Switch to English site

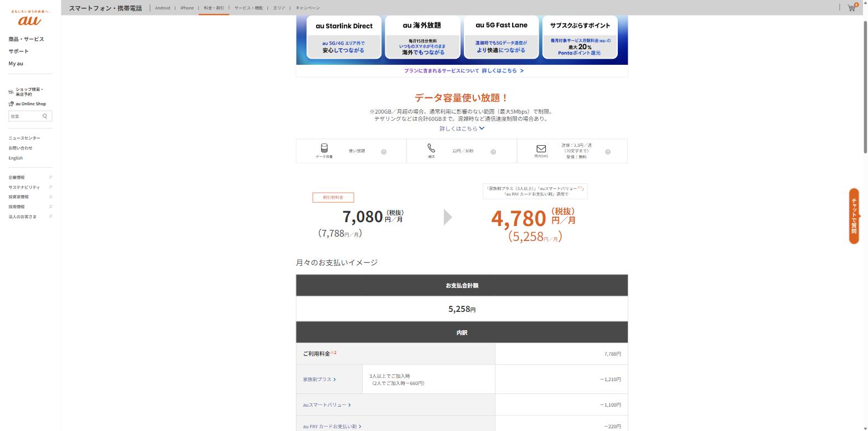click(x=15, y=158)
